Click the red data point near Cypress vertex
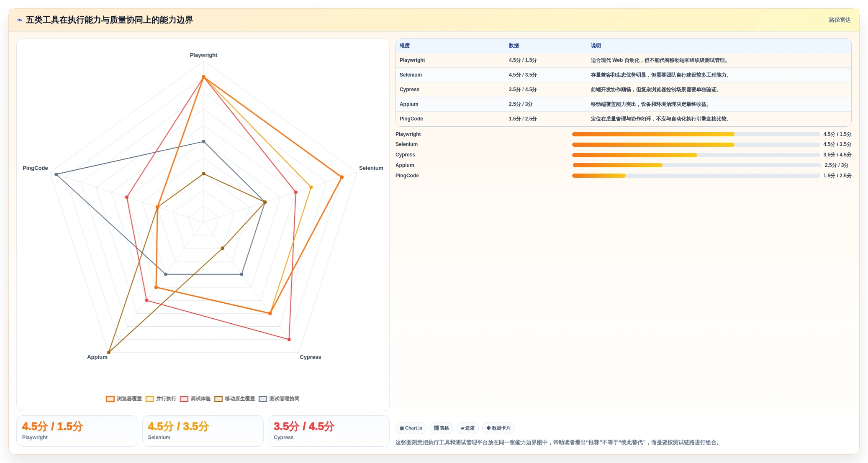The height and width of the screenshot is (463, 868). tap(289, 339)
